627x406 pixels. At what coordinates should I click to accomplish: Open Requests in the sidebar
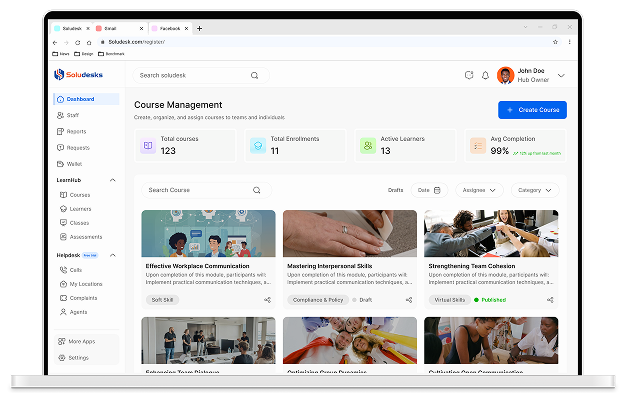click(x=73, y=148)
